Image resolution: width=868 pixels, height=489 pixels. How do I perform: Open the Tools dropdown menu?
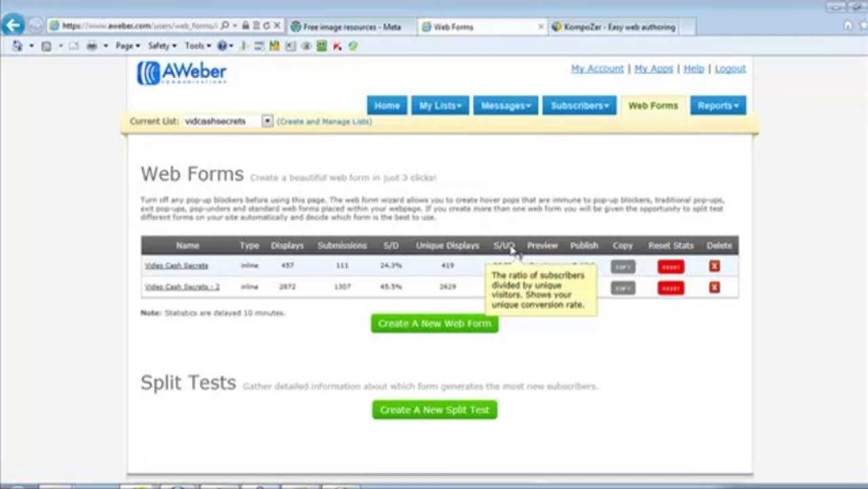[197, 46]
